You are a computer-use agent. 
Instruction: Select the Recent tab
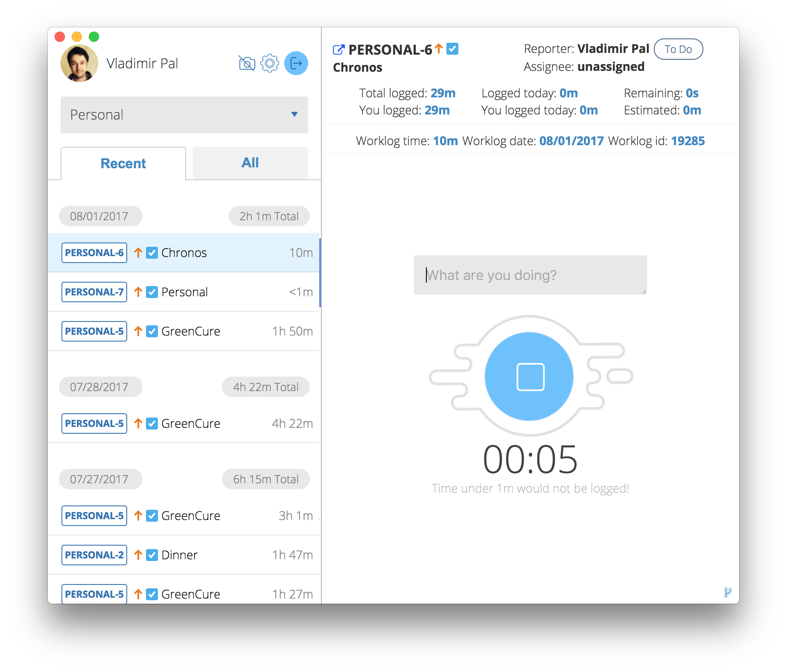click(123, 163)
